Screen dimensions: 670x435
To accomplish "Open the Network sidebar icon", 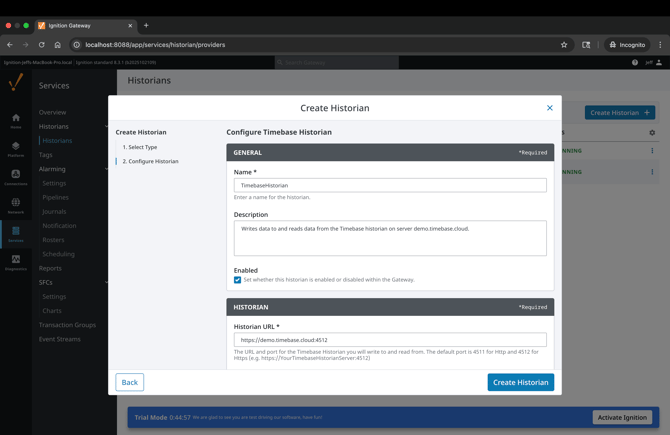I will coord(15,204).
